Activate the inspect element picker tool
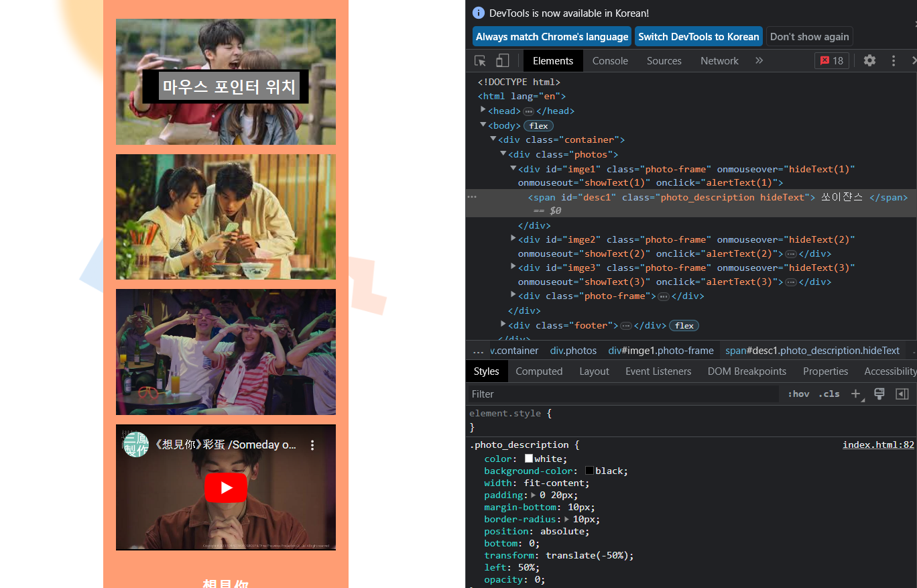Image resolution: width=917 pixels, height=588 pixels. point(480,61)
